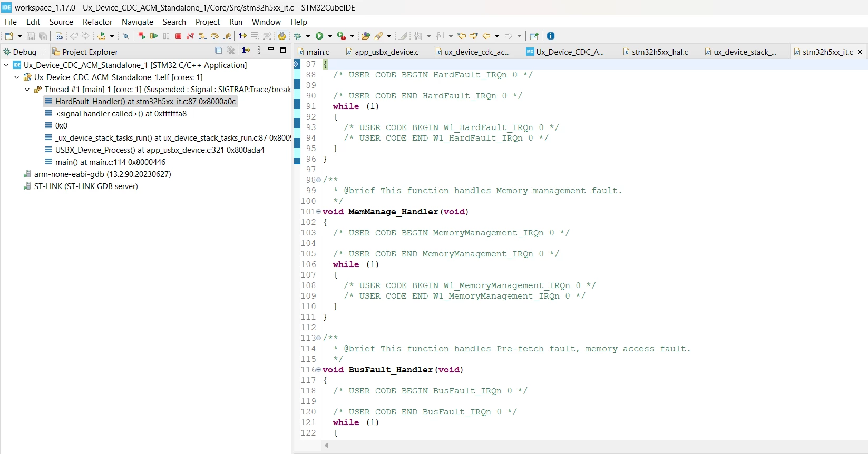Select _ux_device_stack_tasks_run() stack frame
Image resolution: width=868 pixels, height=454 pixels.
(168, 138)
